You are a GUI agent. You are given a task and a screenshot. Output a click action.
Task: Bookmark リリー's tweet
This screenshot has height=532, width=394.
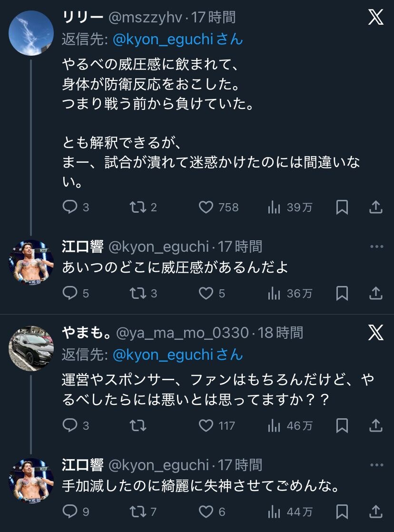tap(342, 207)
